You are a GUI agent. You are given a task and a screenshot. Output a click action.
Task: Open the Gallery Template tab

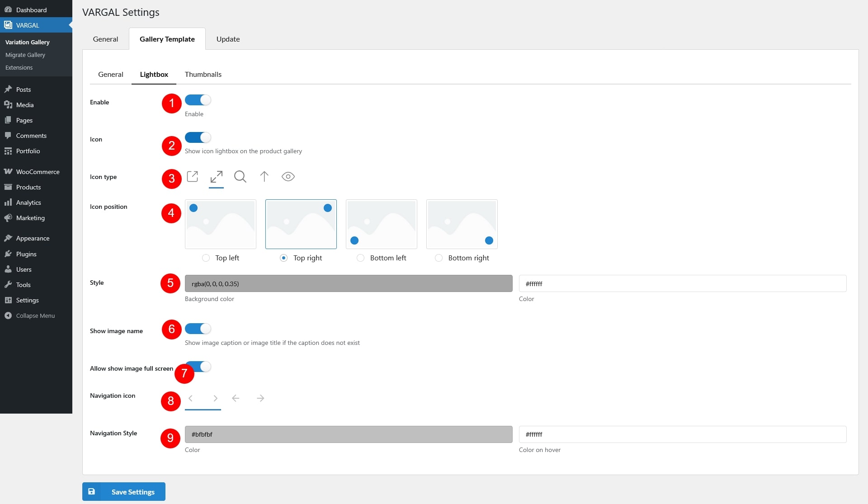coord(167,39)
